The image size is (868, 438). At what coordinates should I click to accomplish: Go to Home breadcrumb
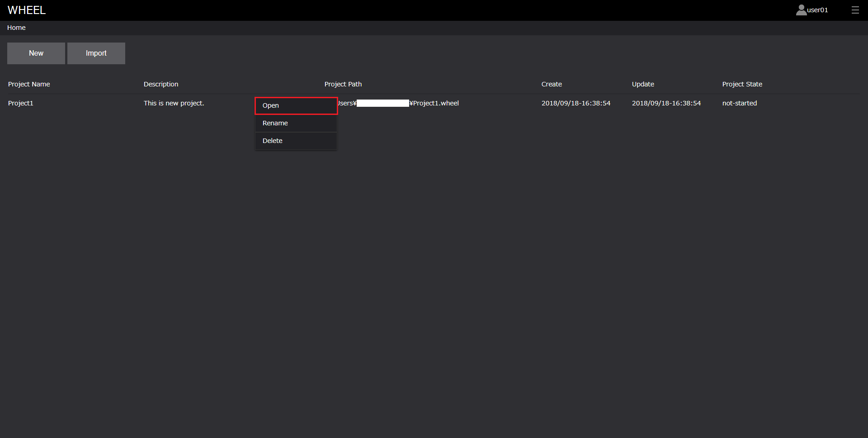coord(16,28)
